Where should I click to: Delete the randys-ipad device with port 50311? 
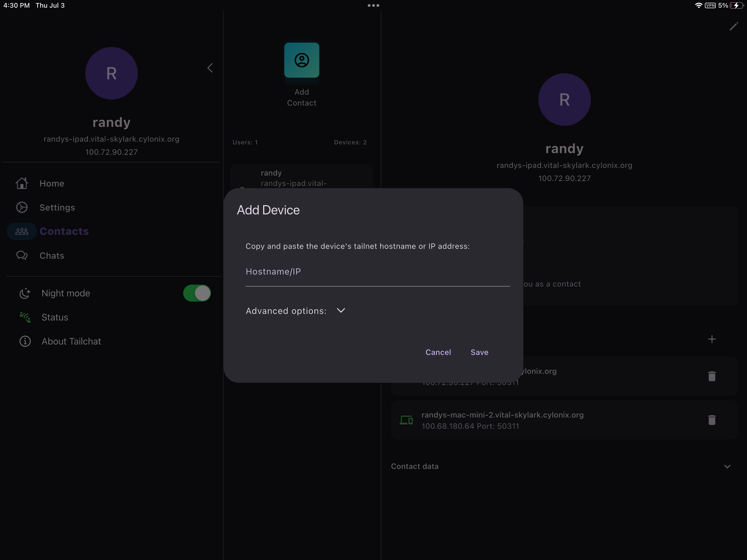pos(712,376)
